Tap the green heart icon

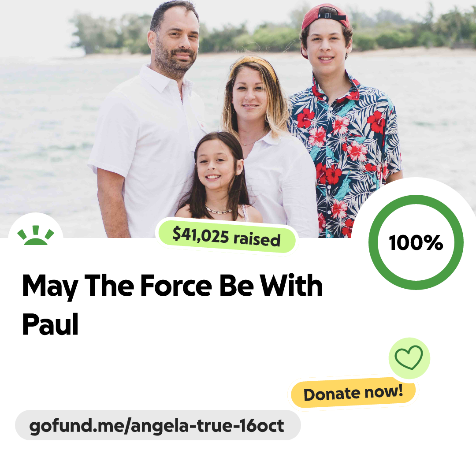[x=409, y=357]
